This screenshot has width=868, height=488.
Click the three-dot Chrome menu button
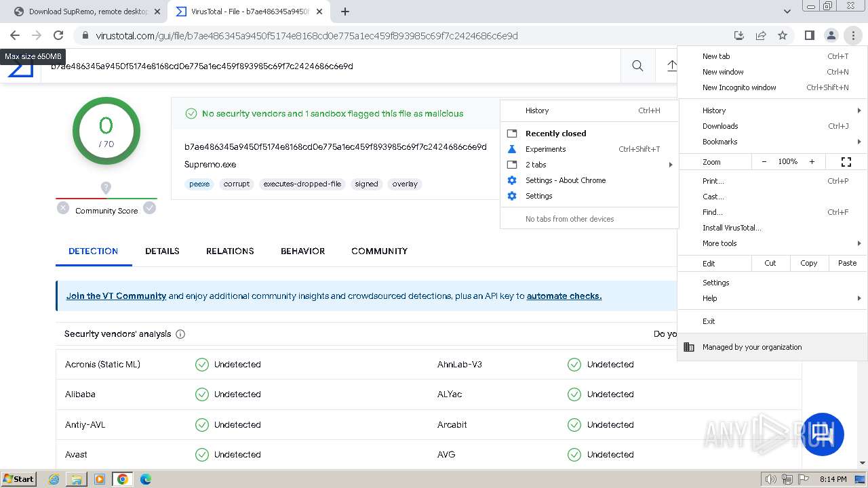point(852,35)
